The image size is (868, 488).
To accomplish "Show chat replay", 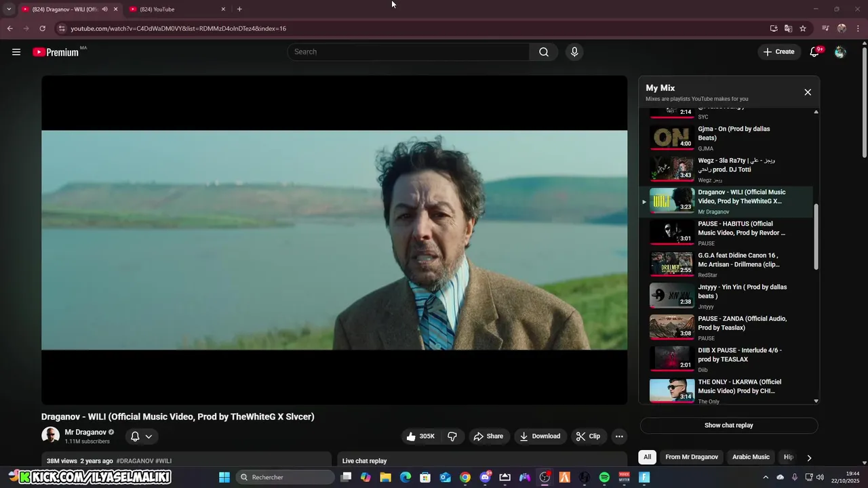I will pyautogui.click(x=729, y=426).
